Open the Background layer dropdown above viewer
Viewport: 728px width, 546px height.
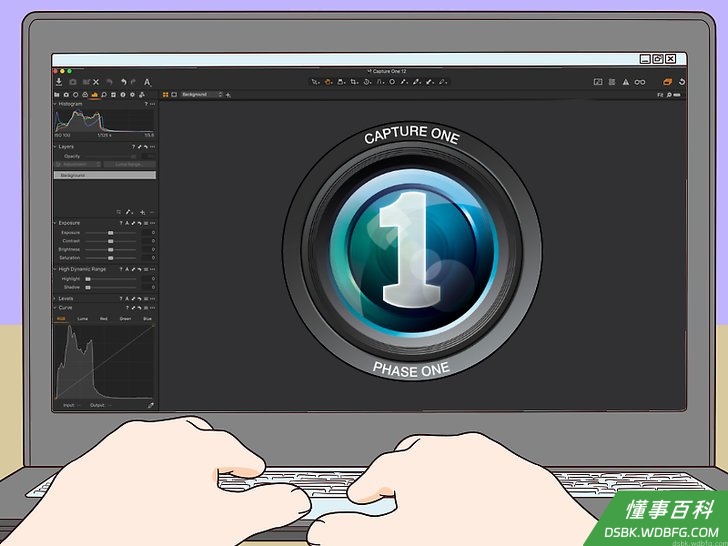coord(202,95)
